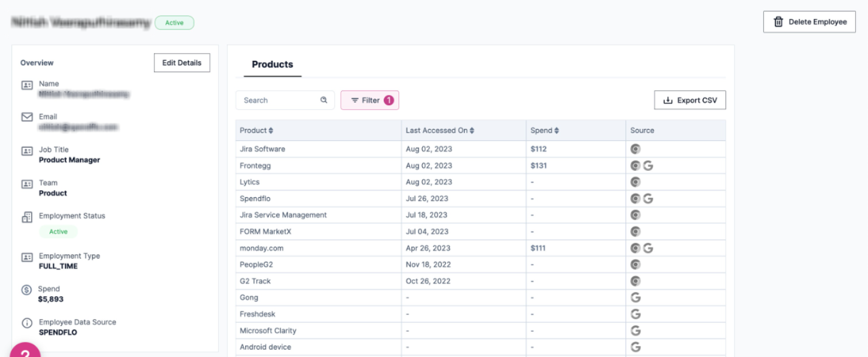The width and height of the screenshot is (868, 357).
Task: Click the Google source icon in Spendflo row
Action: click(648, 198)
